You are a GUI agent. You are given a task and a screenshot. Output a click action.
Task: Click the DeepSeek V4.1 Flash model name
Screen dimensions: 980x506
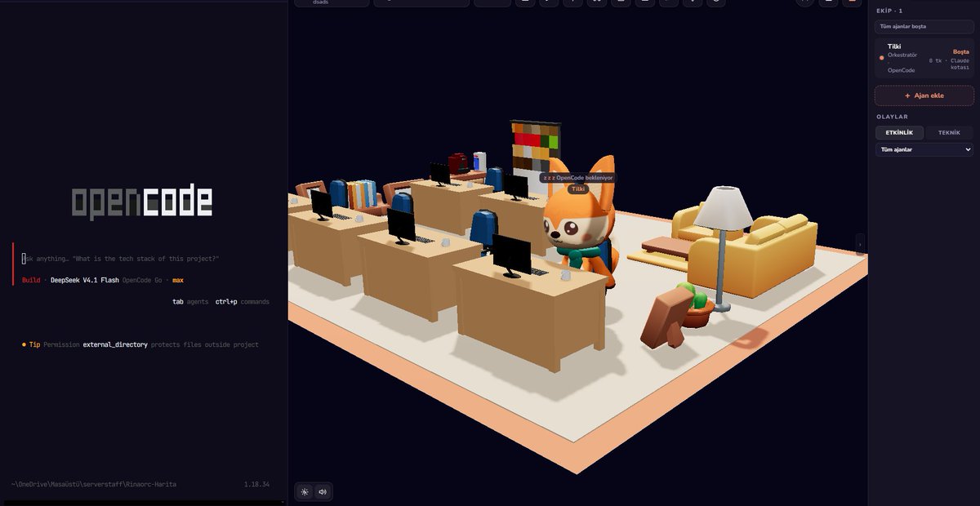85,280
